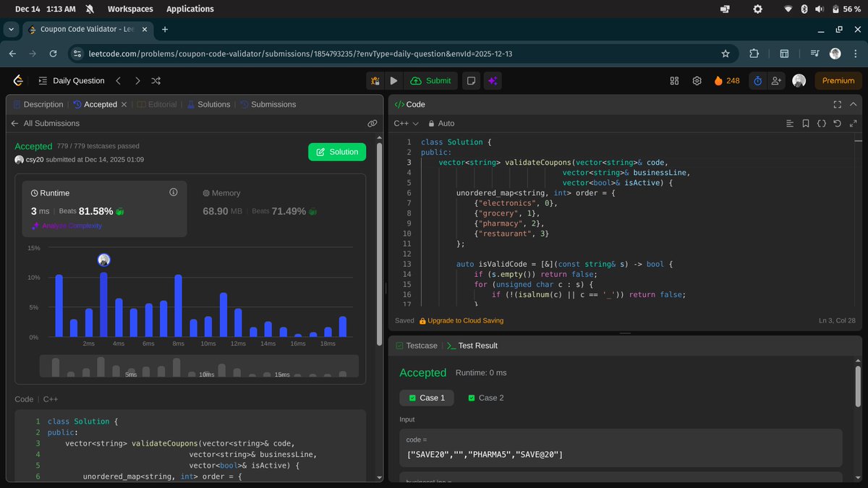
Task: Expand editor with diagonal arrows icon
Action: (x=854, y=124)
